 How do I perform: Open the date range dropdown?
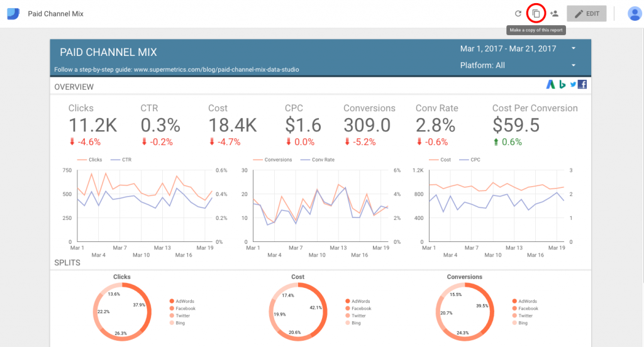(574, 48)
